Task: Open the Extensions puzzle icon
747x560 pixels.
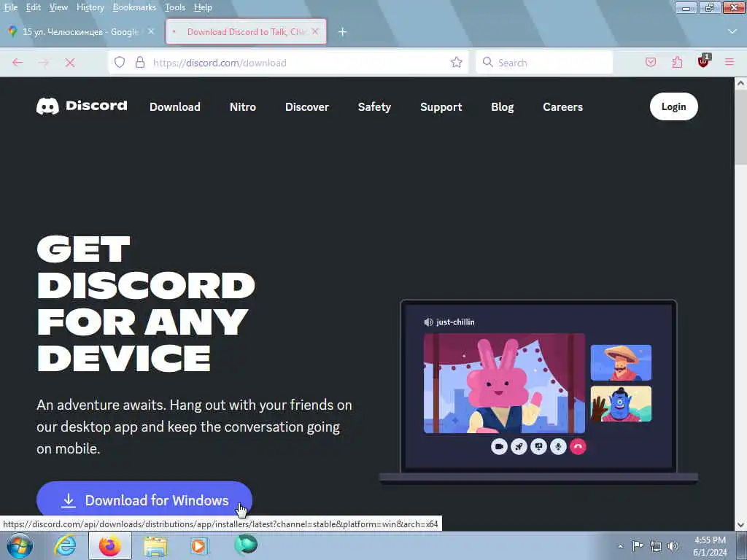Action: pos(677,63)
